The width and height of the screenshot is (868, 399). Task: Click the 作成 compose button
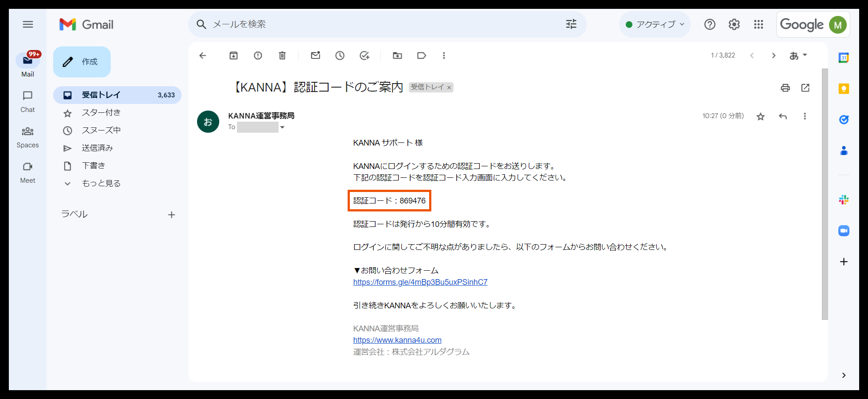[82, 62]
